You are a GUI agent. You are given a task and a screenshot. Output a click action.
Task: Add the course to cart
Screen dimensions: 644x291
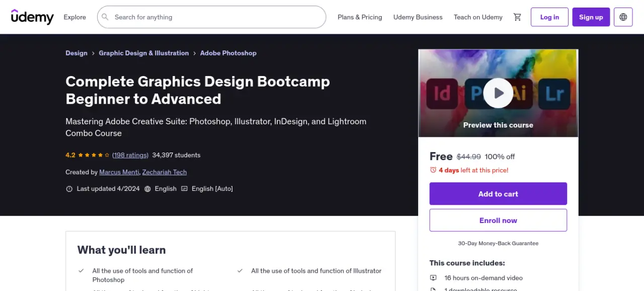498,194
